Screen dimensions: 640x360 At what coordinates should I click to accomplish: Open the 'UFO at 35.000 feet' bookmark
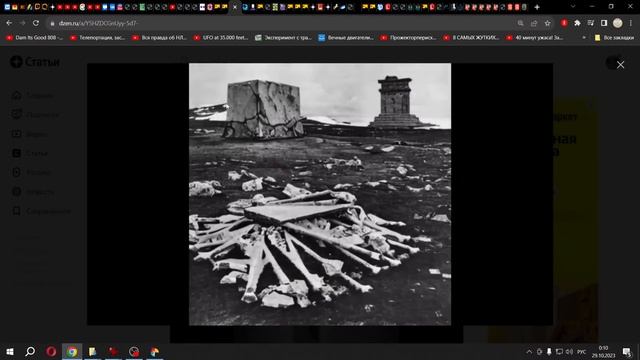[x=221, y=38]
